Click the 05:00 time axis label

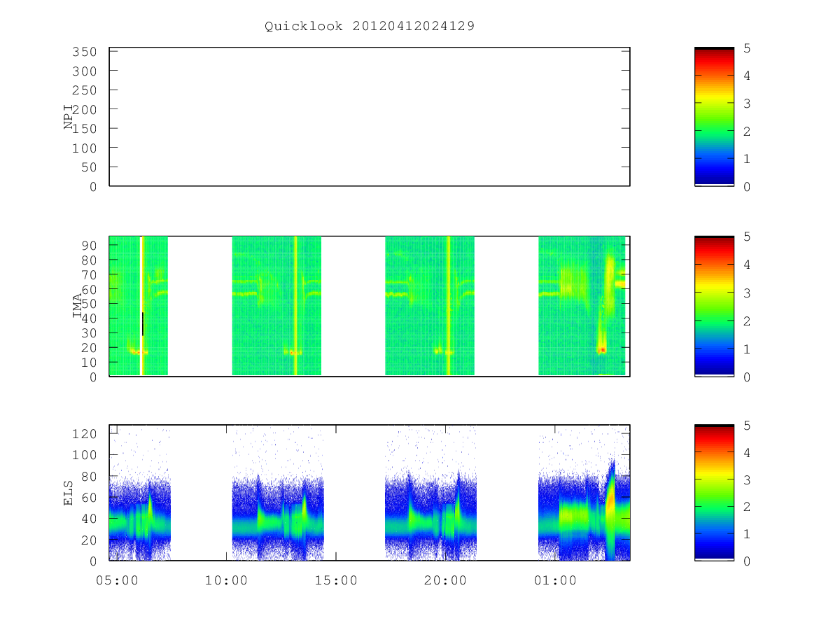pos(117,580)
